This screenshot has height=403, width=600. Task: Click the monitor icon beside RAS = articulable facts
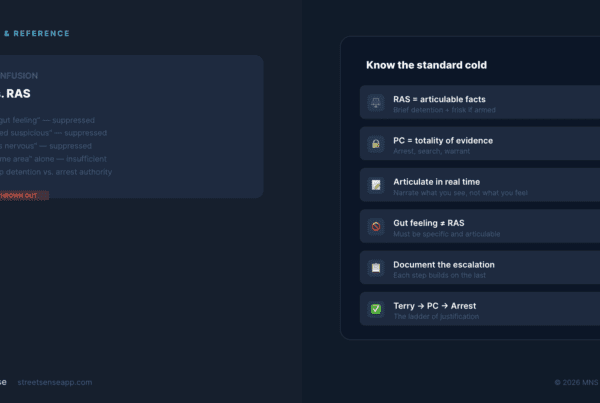click(376, 103)
